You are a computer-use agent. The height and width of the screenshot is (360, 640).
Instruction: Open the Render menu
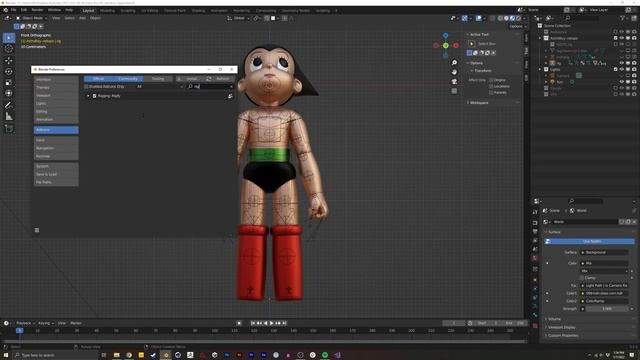click(37, 10)
